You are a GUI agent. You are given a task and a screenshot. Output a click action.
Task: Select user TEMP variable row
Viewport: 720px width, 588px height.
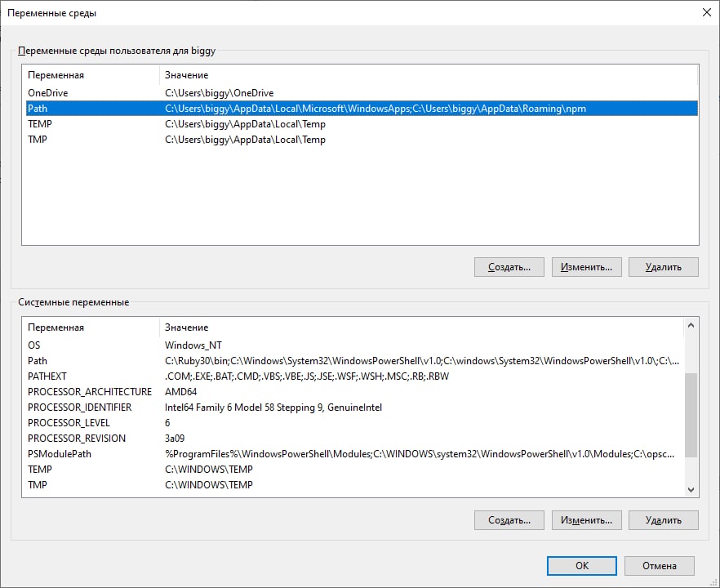click(360, 124)
